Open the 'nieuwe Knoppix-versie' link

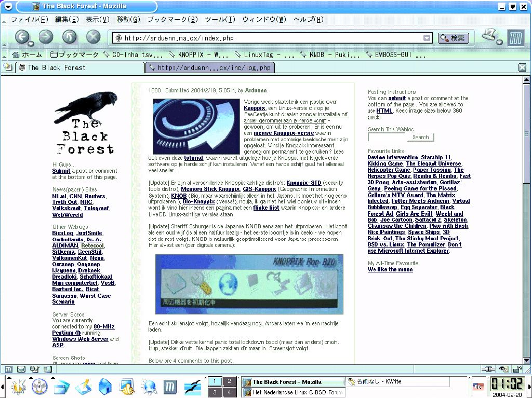[x=284, y=133]
